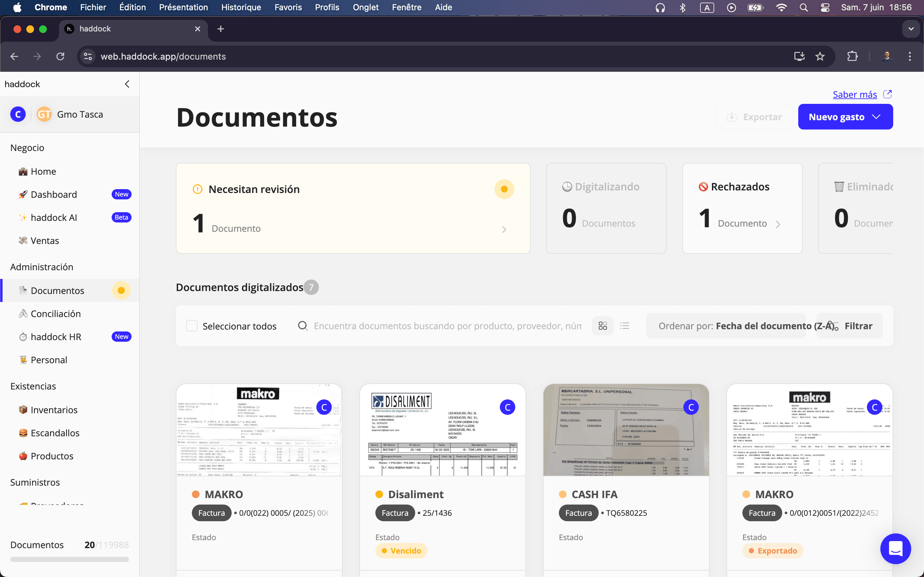Open the Fichier menu
Image resolution: width=924 pixels, height=577 pixels.
93,7
